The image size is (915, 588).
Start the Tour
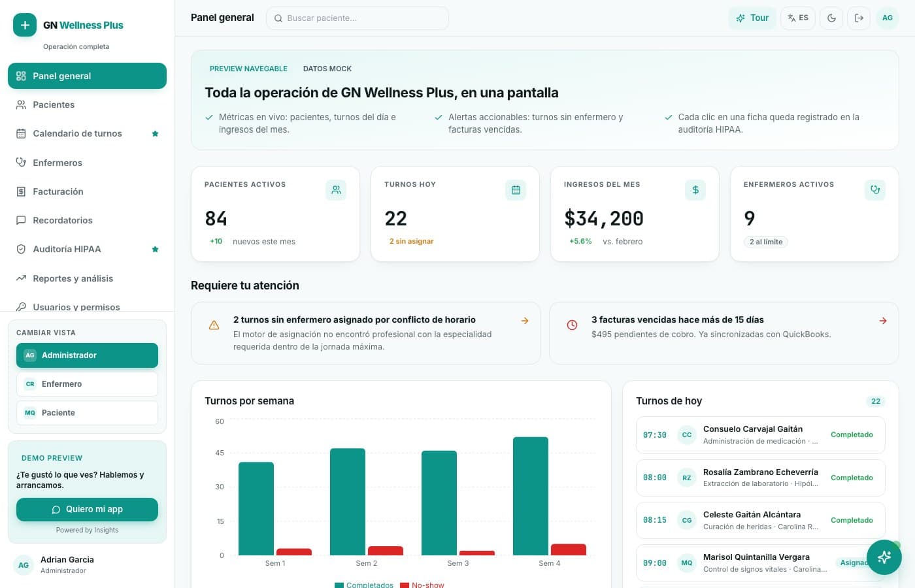point(752,18)
